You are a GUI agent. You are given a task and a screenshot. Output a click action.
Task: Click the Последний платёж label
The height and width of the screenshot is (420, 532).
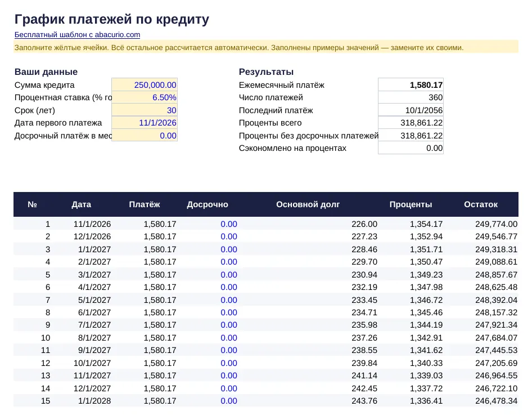click(x=276, y=110)
